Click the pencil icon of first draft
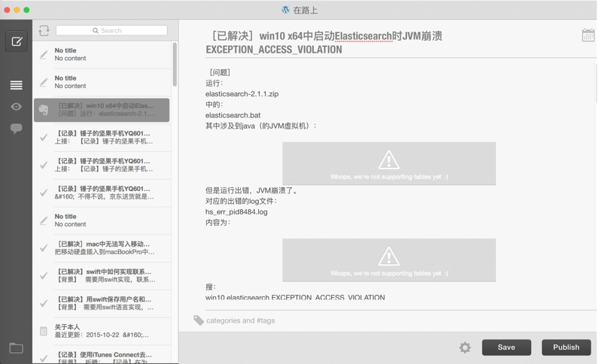 coord(44,55)
